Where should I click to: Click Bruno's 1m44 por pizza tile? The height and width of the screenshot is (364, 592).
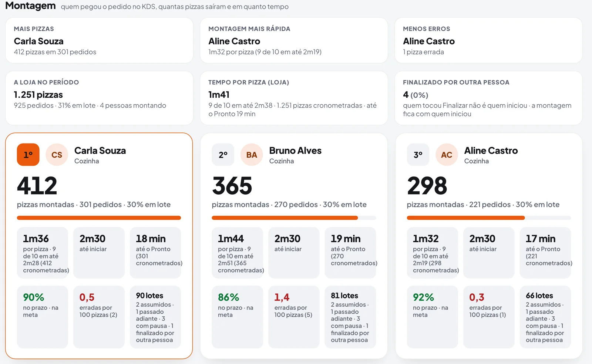click(238, 253)
